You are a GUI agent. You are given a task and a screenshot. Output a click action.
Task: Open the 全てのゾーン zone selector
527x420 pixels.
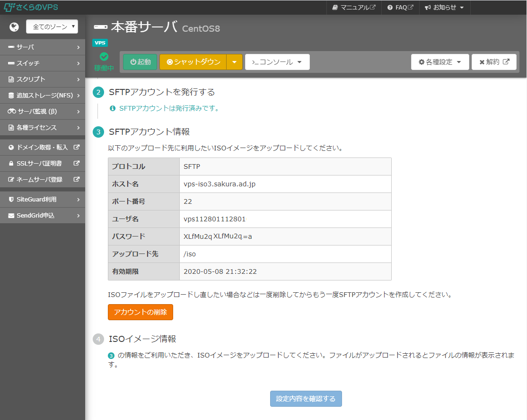[x=52, y=27]
